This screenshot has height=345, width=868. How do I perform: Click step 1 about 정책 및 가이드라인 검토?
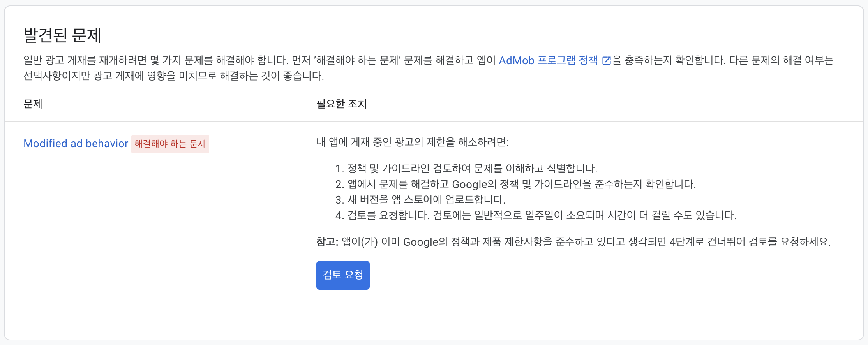pyautogui.click(x=471, y=169)
